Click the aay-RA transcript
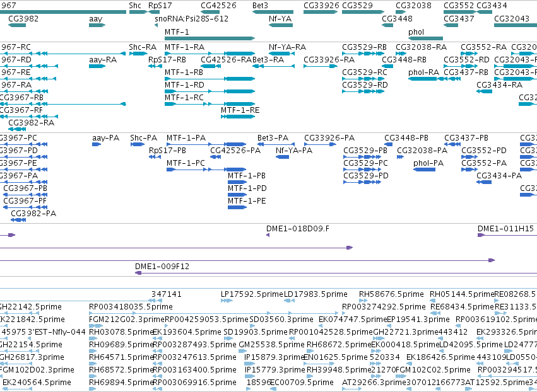Image resolution: width=537 pixels, height=392 pixels. coord(97,66)
